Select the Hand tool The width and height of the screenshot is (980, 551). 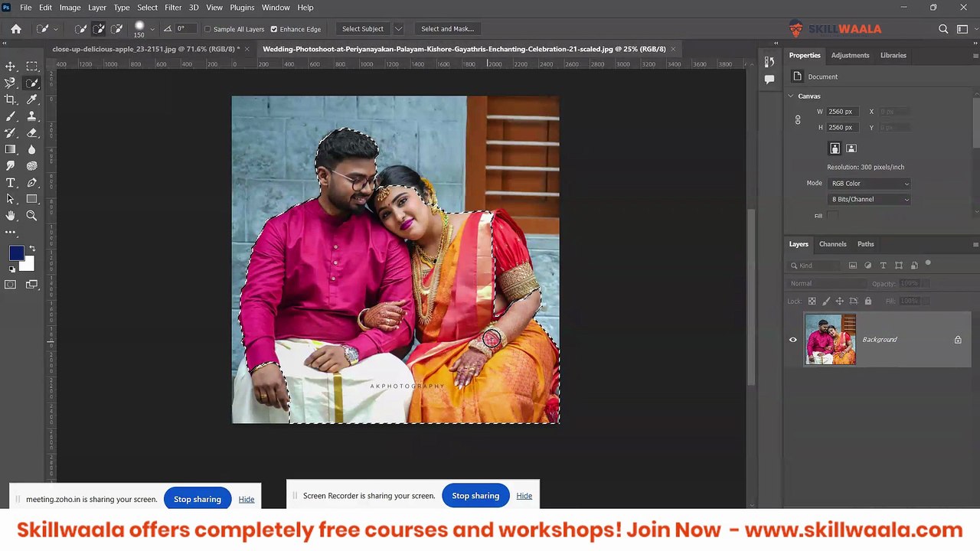click(11, 216)
